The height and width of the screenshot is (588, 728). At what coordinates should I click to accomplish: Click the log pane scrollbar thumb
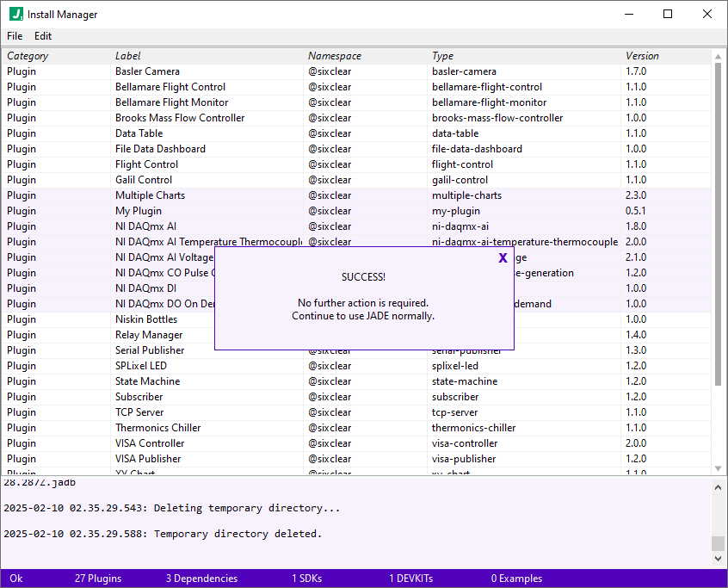click(x=719, y=542)
